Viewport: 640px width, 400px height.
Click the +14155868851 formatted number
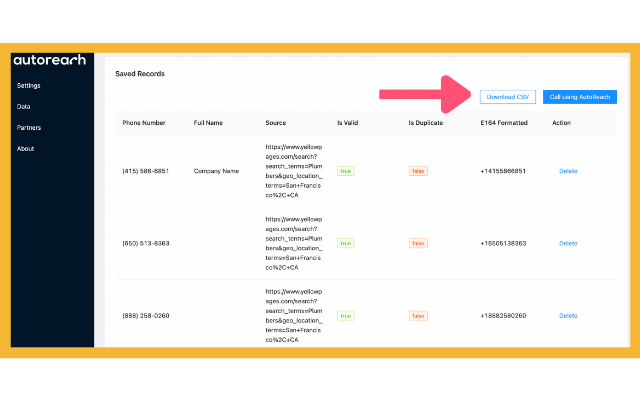(x=503, y=171)
